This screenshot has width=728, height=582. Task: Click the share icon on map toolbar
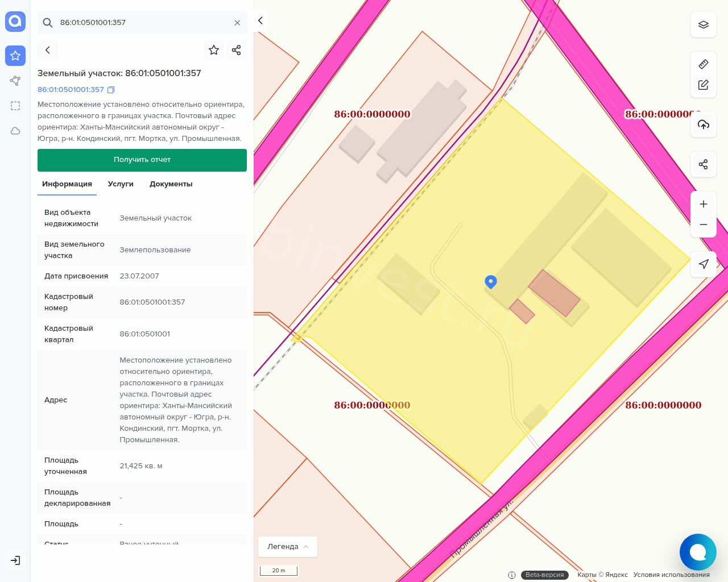tap(703, 164)
